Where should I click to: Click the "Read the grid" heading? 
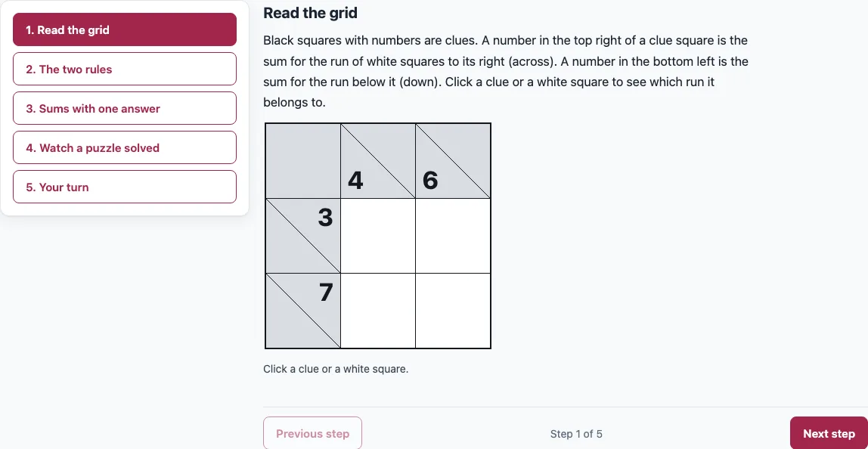coord(311,13)
